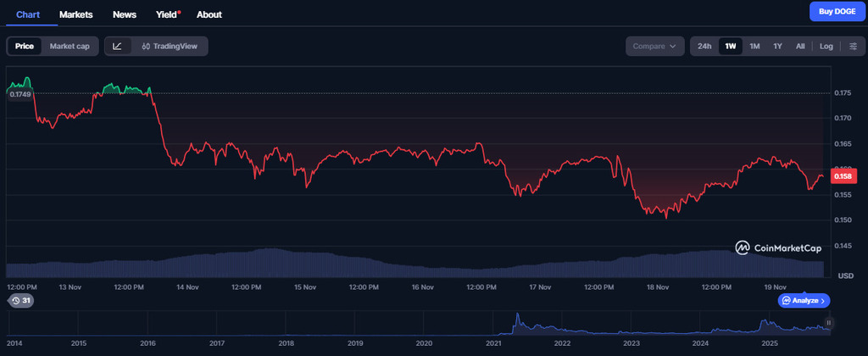Click the Buy DOGE button
Viewport: 868px width, 356px height.
point(834,11)
